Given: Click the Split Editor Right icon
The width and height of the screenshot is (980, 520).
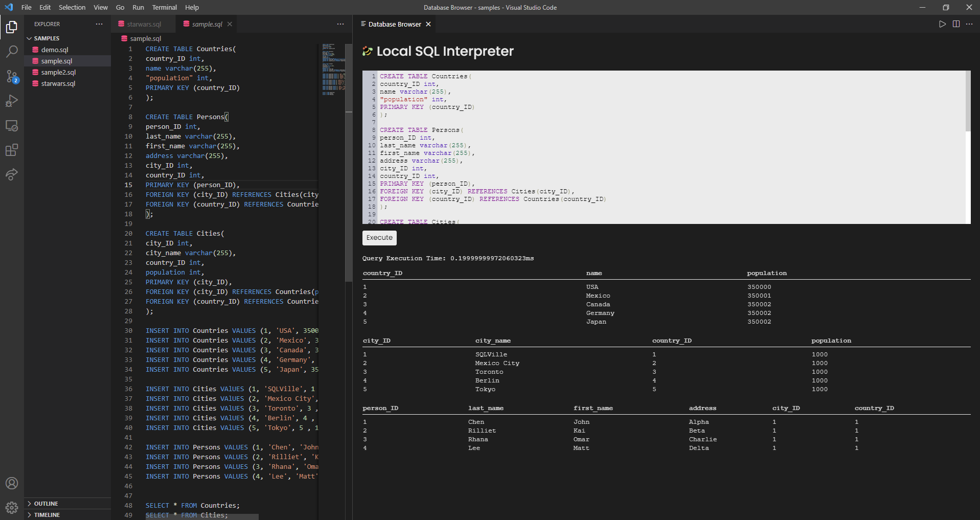Looking at the screenshot, I should (x=956, y=24).
